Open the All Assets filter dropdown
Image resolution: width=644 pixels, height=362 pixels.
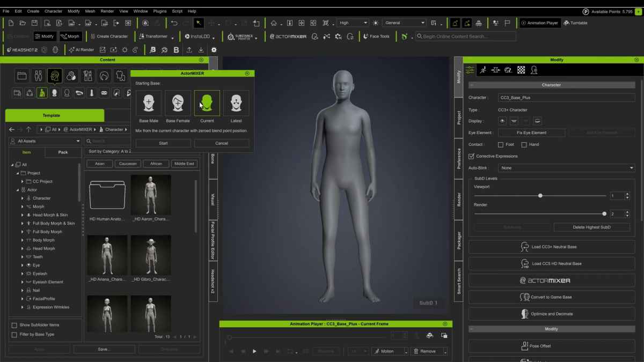45,141
